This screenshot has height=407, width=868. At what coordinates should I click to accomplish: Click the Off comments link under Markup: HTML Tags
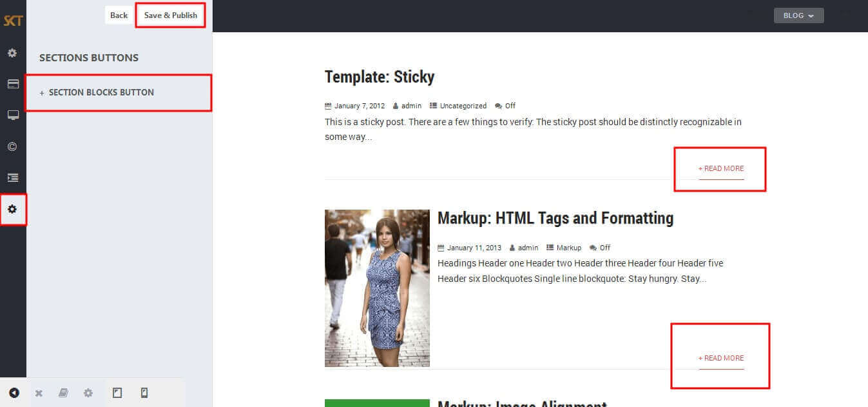[x=605, y=248]
